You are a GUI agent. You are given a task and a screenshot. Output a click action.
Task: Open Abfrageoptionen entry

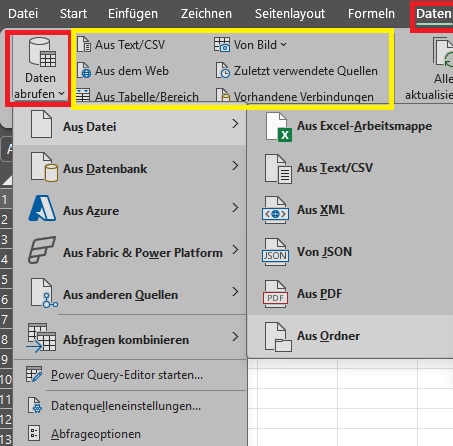point(130,434)
